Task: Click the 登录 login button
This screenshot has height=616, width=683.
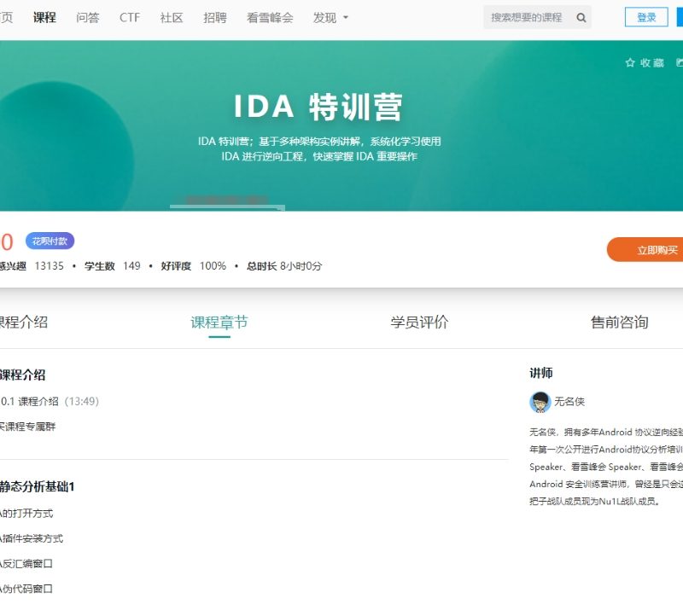Action: point(645,17)
